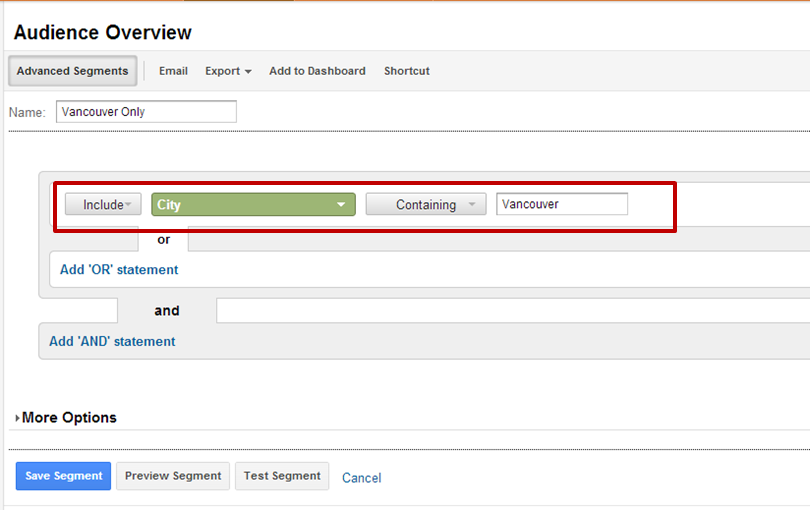810x510 pixels.
Task: Open the Export dropdown menu
Action: pyautogui.click(x=228, y=71)
